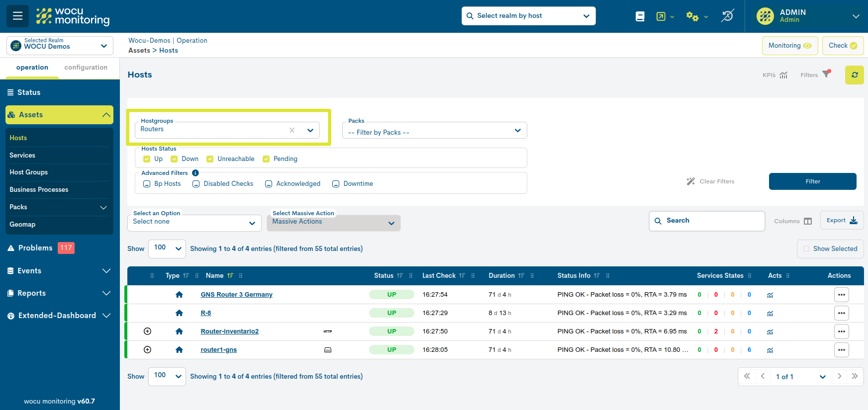Click Clear Filters
This screenshot has width=868, height=410.
point(711,181)
